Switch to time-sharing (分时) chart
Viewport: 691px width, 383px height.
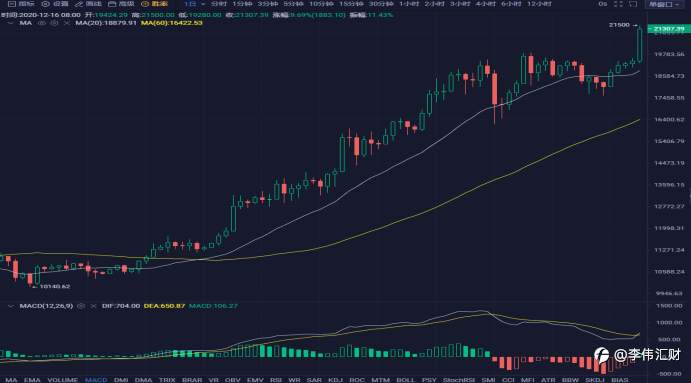[219, 4]
